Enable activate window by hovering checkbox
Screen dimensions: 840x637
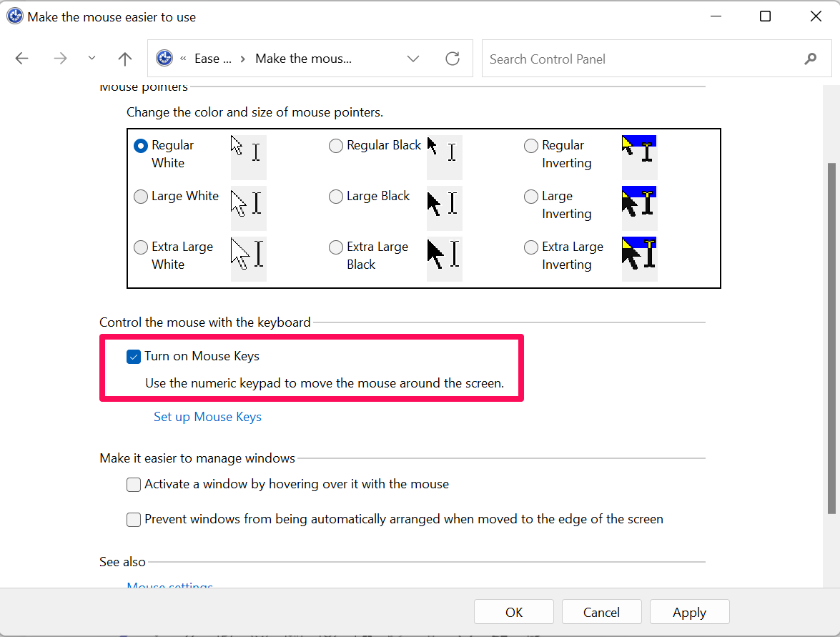134,485
